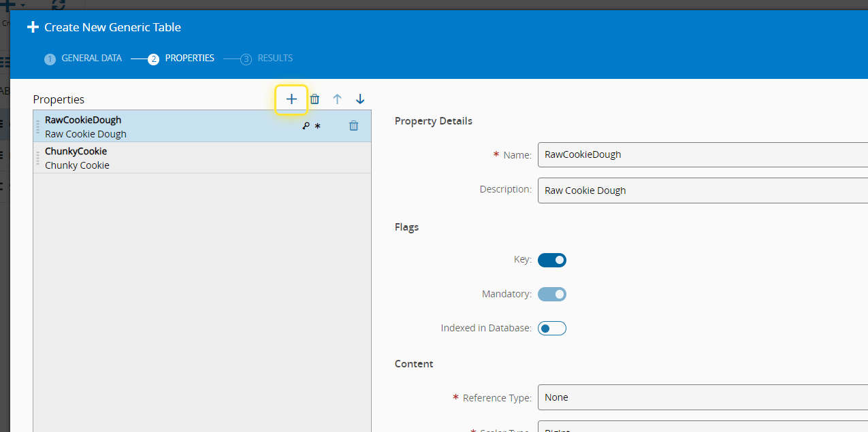Add a new property with plus icon
868x432 pixels.
(291, 99)
